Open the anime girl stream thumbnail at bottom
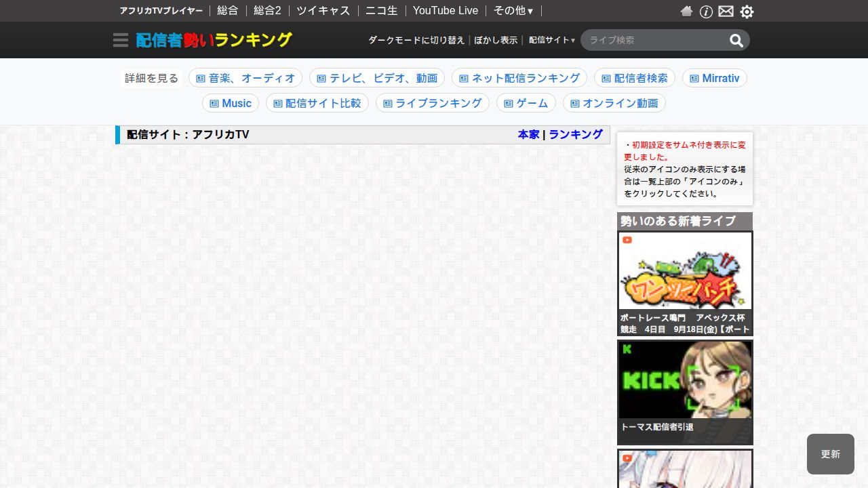 pyautogui.click(x=685, y=469)
